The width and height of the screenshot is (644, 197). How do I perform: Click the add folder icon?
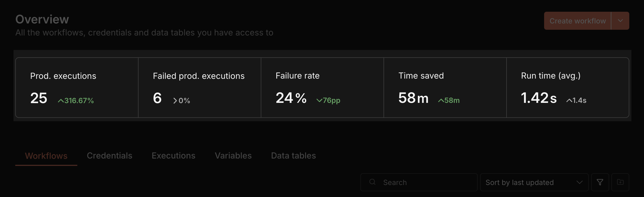pyautogui.click(x=620, y=182)
